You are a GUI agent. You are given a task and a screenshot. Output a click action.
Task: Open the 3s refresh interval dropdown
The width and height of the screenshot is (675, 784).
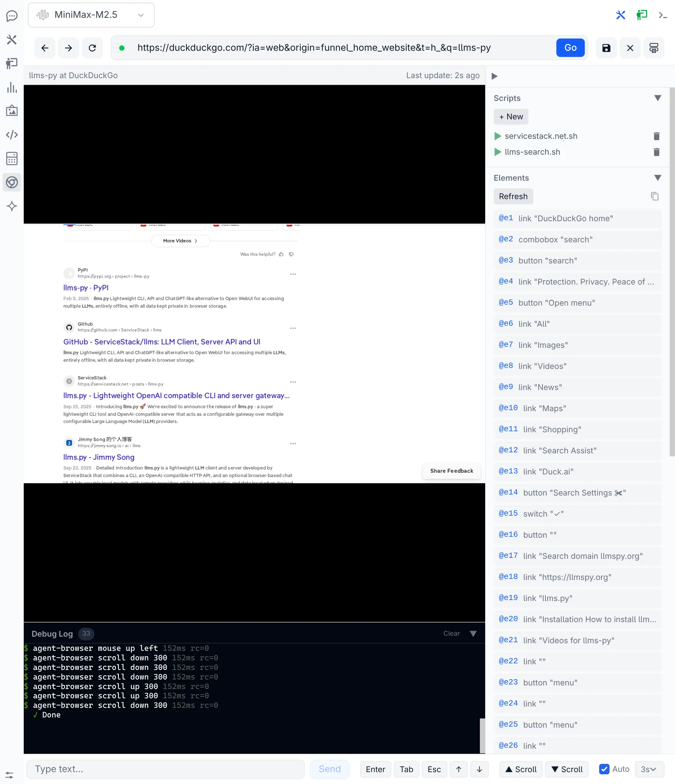(x=649, y=769)
